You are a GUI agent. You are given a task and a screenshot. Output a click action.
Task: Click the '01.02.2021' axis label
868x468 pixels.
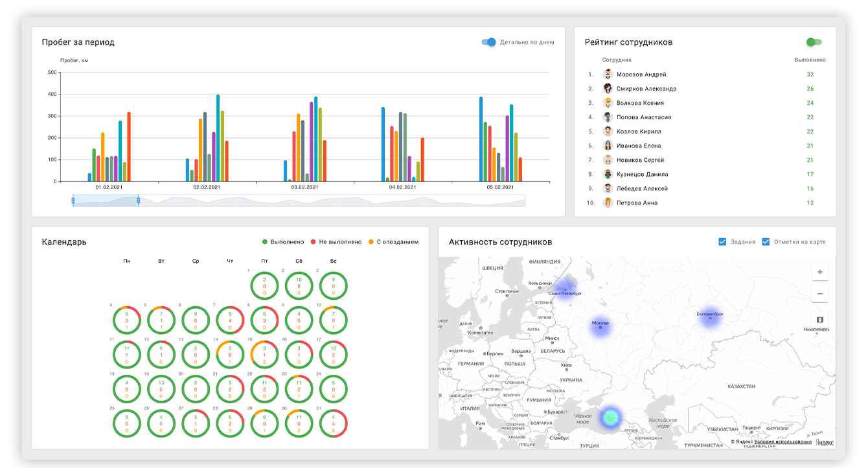coord(109,188)
